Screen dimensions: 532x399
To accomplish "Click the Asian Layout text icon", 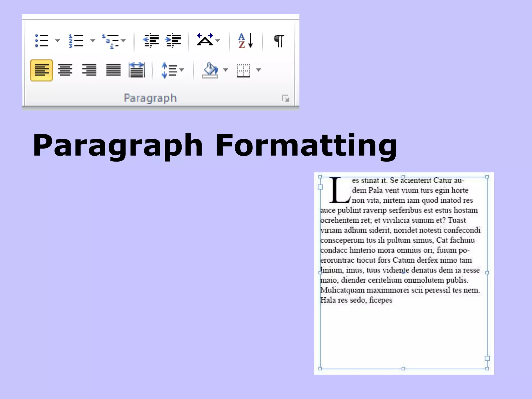I will (x=205, y=40).
